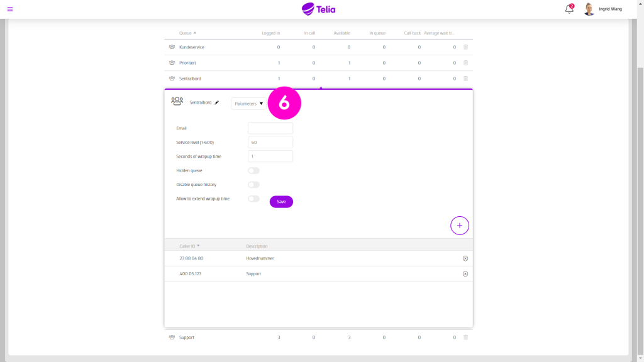Remove caller ID 400 05 123
This screenshot has width=644, height=362.
coord(465,273)
